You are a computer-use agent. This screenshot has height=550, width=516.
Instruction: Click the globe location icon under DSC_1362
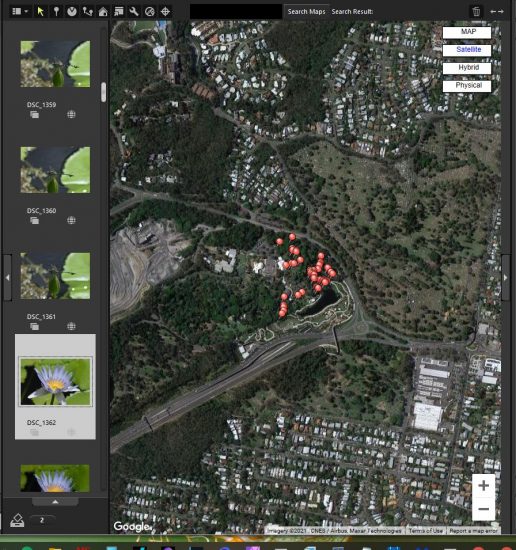click(71, 432)
